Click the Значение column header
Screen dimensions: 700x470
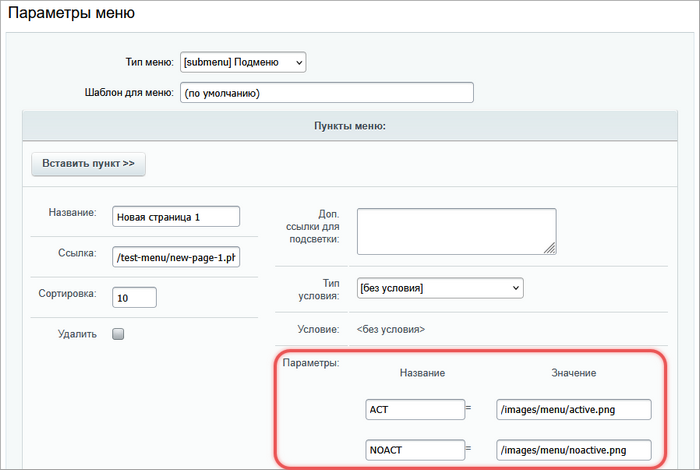pos(573,373)
